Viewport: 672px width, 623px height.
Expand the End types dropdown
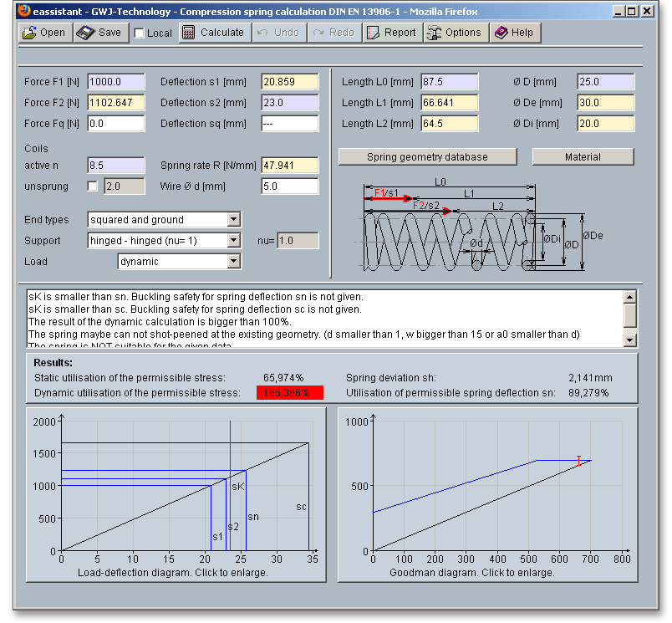coord(233,220)
